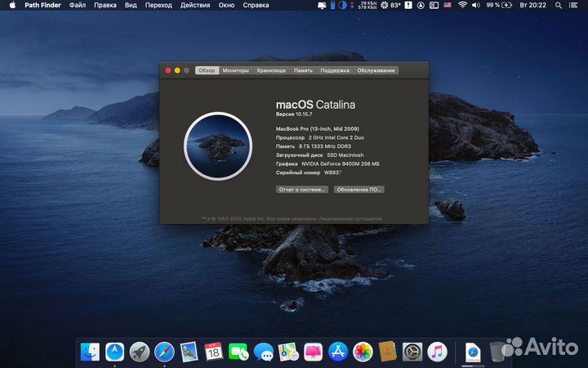Open Path Finder compass icon in Dock
This screenshot has width=588, height=368.
click(x=115, y=352)
